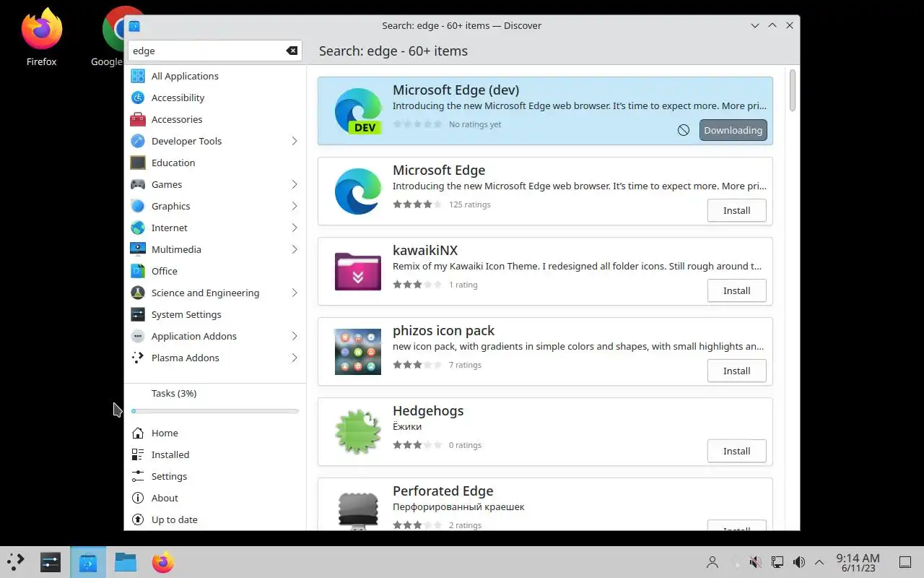Click the Developer Tools category icon
Viewport: 924px width, 578px height.
pos(138,141)
